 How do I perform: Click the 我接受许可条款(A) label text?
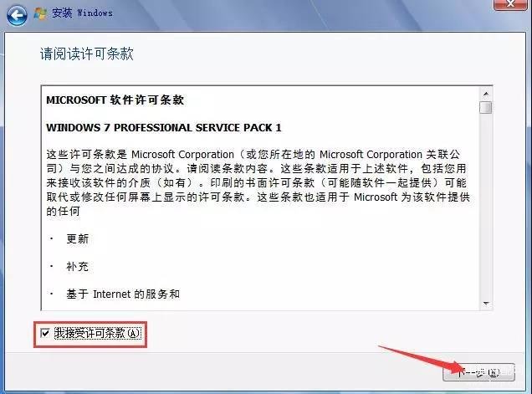click(97, 333)
